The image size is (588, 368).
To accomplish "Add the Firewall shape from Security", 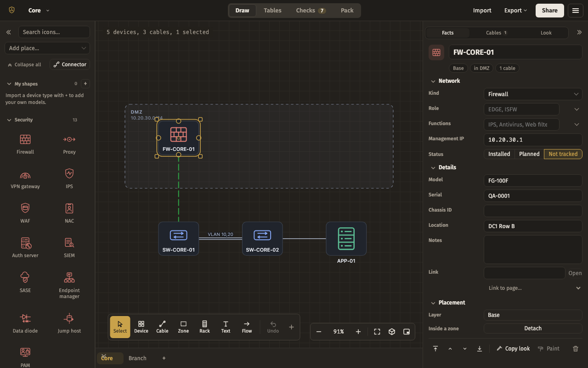I will click(x=25, y=144).
